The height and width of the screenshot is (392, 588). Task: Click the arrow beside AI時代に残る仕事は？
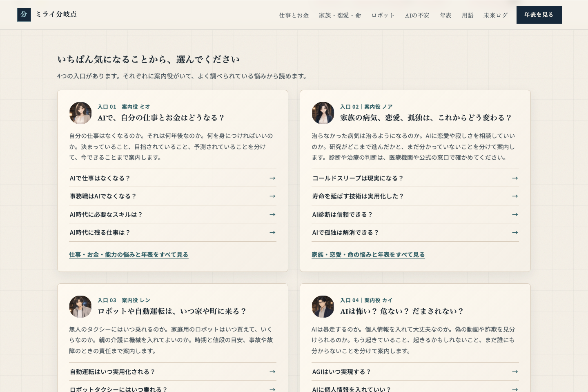pyautogui.click(x=272, y=232)
